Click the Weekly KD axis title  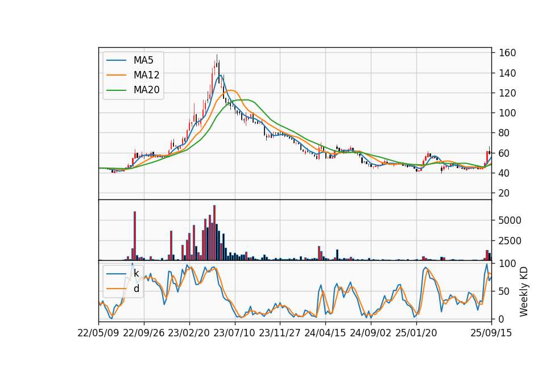tap(524, 291)
